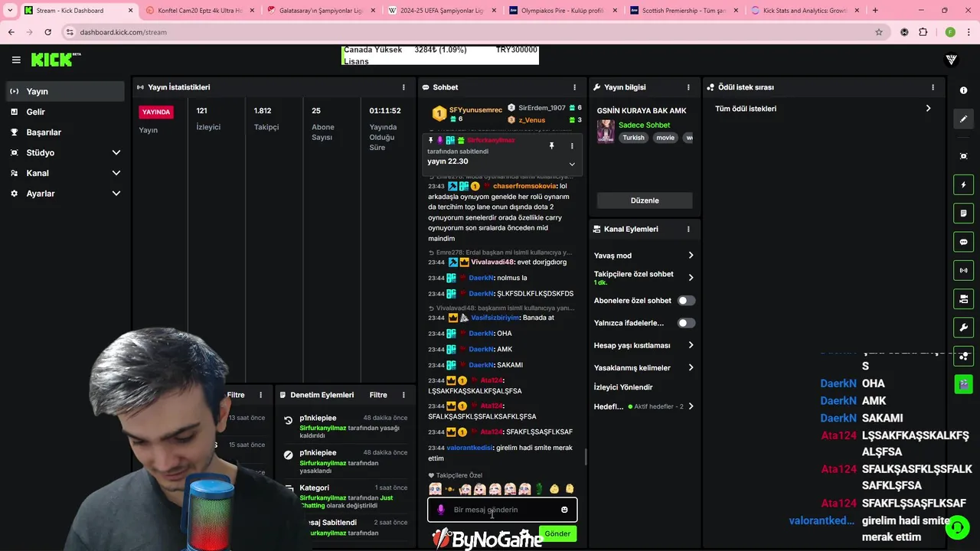Click the chat panel scrollbar
Screen dimensions: 980x551
click(x=586, y=456)
